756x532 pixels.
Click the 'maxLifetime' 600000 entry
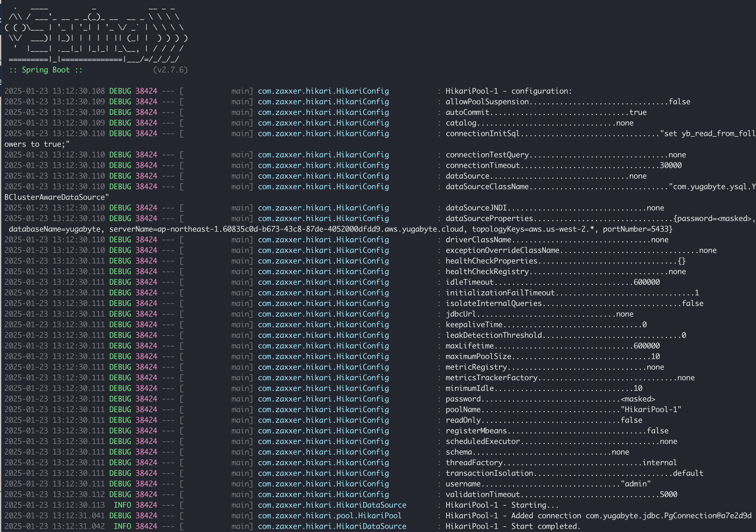pyautogui.click(x=552, y=346)
